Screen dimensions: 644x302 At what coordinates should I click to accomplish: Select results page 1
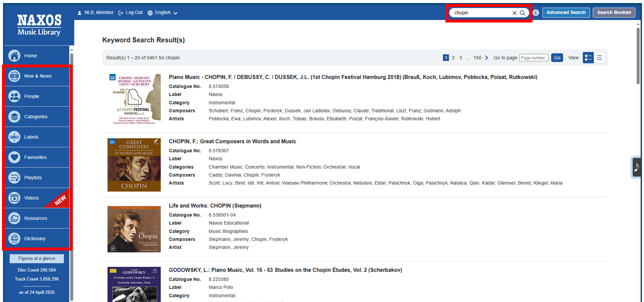point(446,58)
